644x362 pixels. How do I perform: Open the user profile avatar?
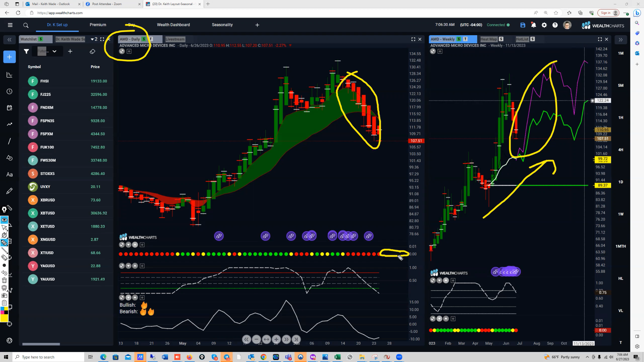point(567,25)
